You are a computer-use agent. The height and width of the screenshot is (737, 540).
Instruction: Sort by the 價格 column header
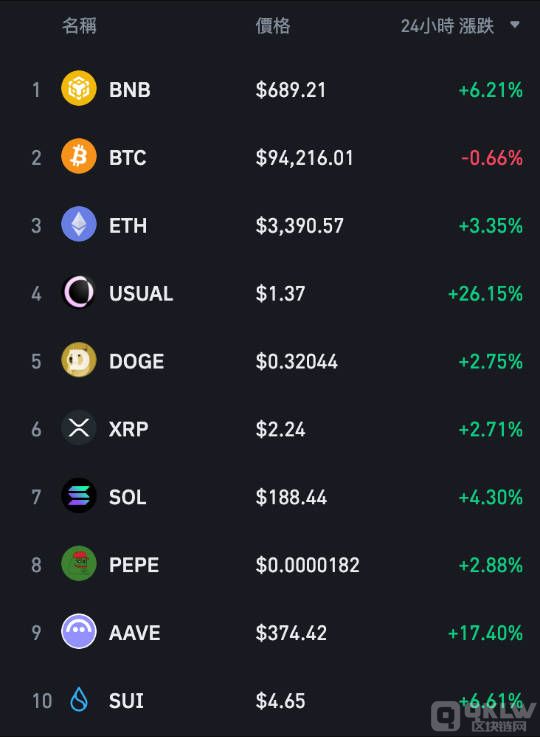coord(273,26)
